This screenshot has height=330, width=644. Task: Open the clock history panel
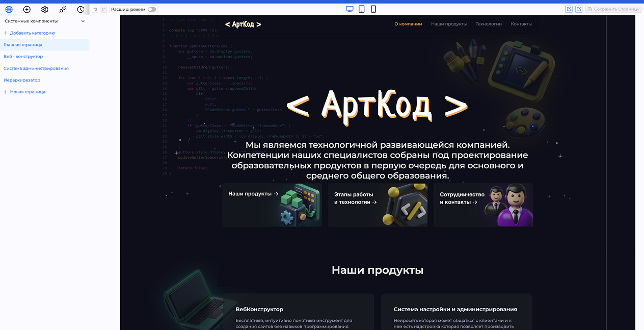coord(81,9)
